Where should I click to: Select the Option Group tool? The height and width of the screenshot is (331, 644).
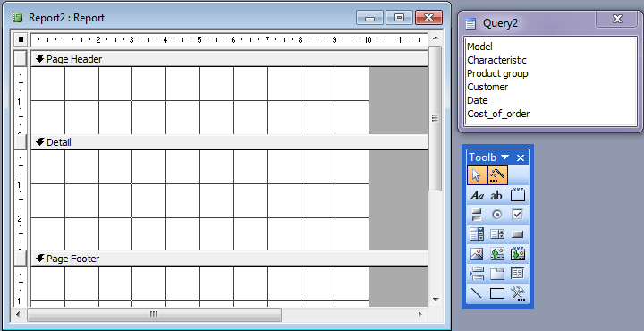[518, 195]
